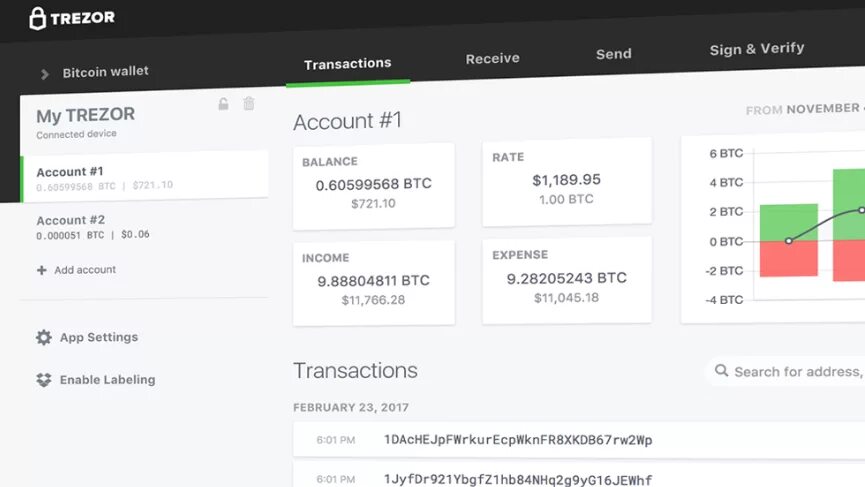865x487 pixels.
Task: Focus the Search for address field
Action: [x=788, y=371]
